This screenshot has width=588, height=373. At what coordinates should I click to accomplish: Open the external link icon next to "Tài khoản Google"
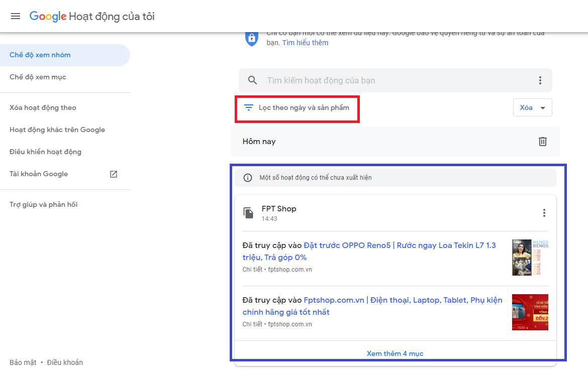pyautogui.click(x=113, y=174)
